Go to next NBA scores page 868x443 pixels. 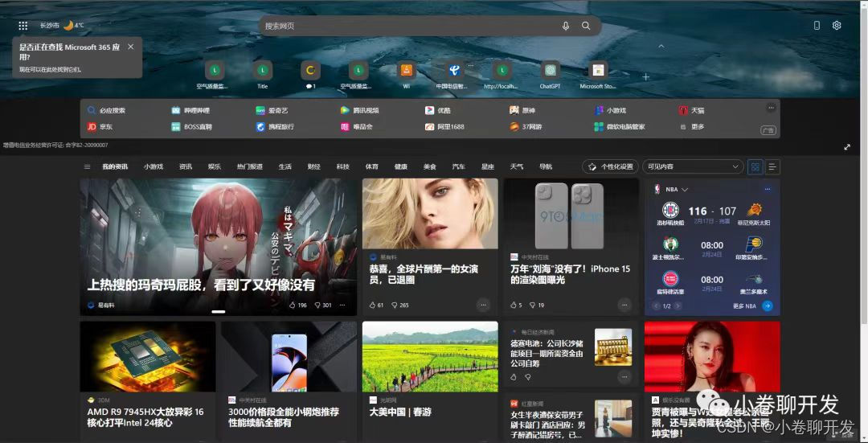[678, 306]
